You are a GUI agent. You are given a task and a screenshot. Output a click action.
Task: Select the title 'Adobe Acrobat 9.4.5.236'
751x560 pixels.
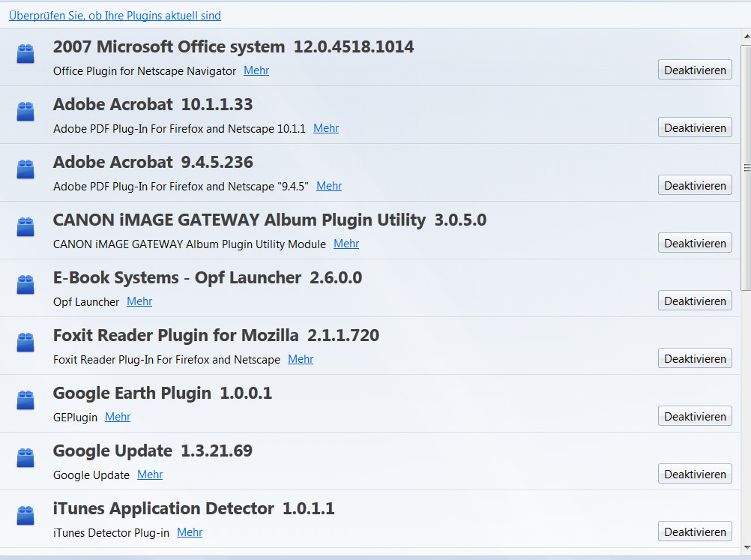[x=153, y=162]
